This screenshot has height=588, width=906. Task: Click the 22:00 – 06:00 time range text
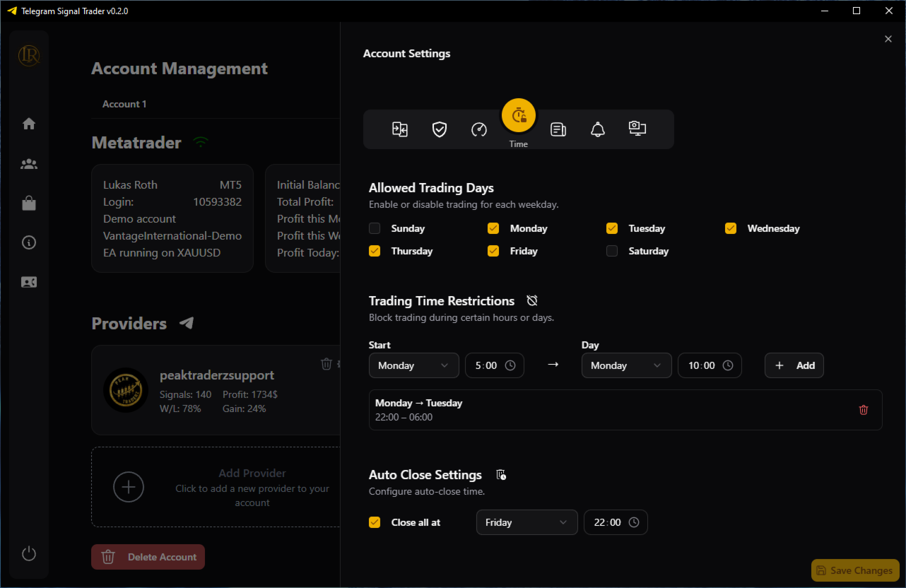404,417
